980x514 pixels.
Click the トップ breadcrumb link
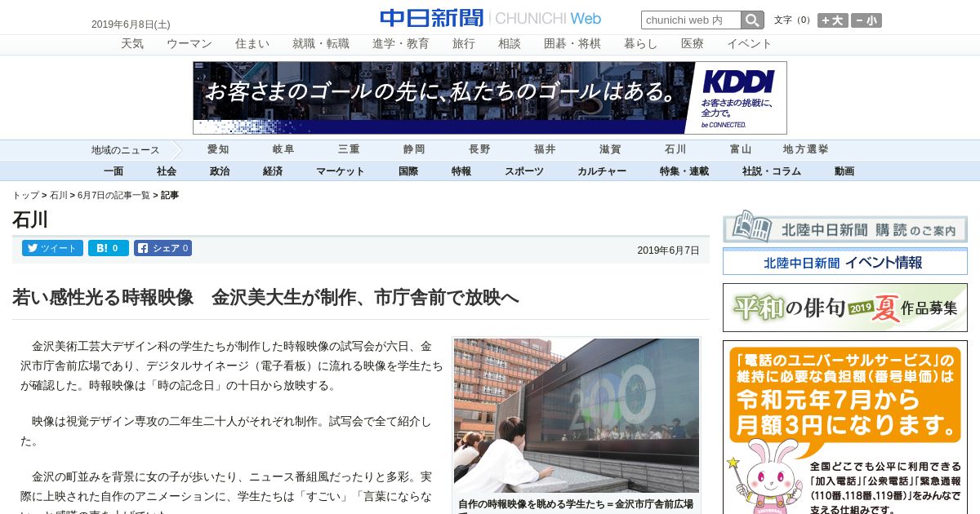click(25, 196)
